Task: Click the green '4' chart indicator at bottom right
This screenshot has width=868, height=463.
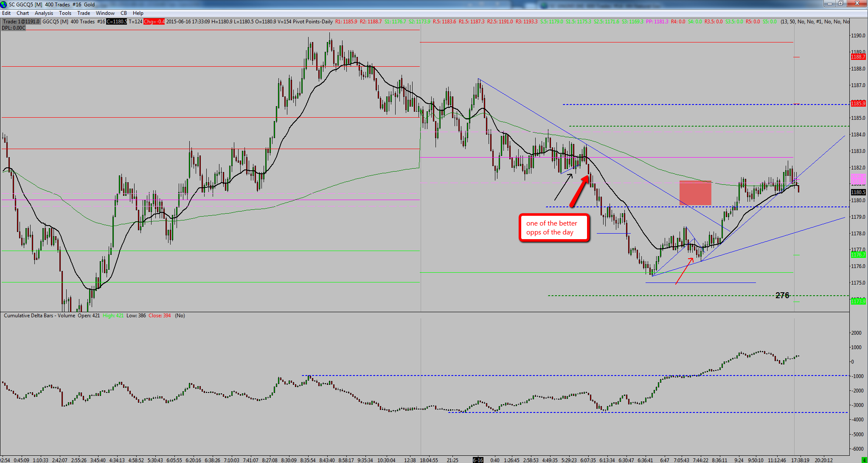Action: [x=864, y=460]
